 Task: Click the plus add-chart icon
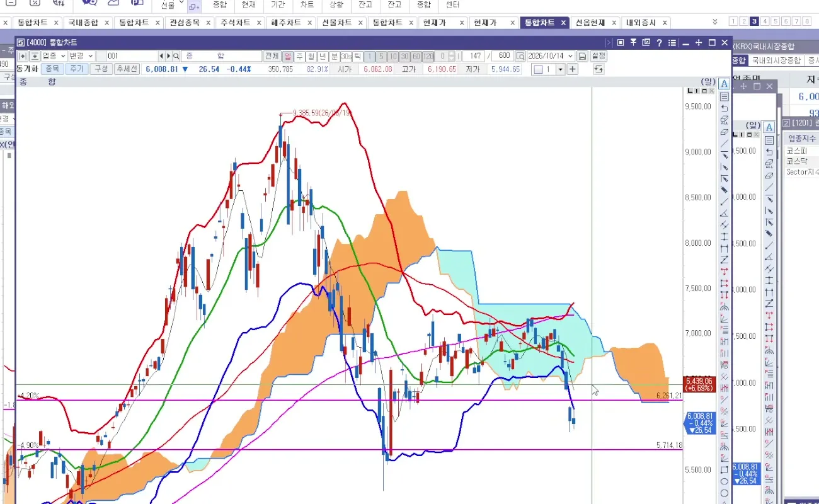coord(573,69)
